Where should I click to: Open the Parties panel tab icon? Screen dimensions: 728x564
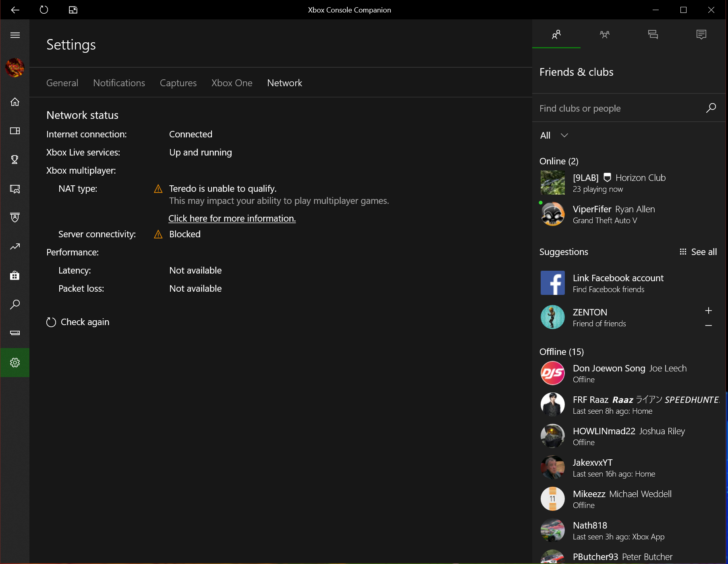[x=605, y=35]
